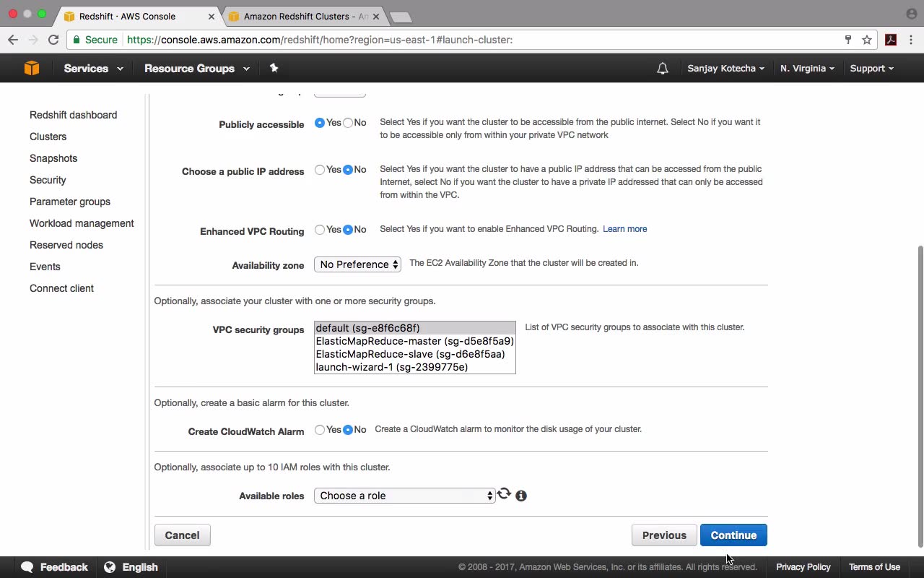Bookmark this page with the star icon

(x=867, y=40)
